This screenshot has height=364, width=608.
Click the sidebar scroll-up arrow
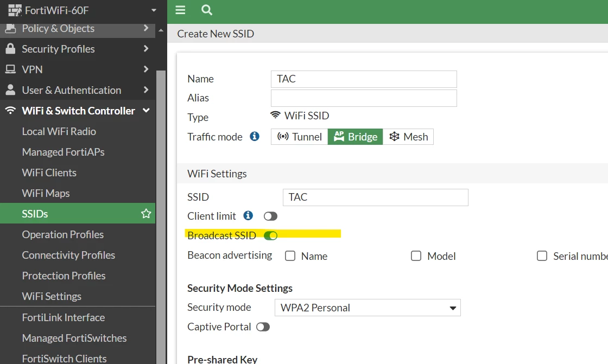(161, 30)
